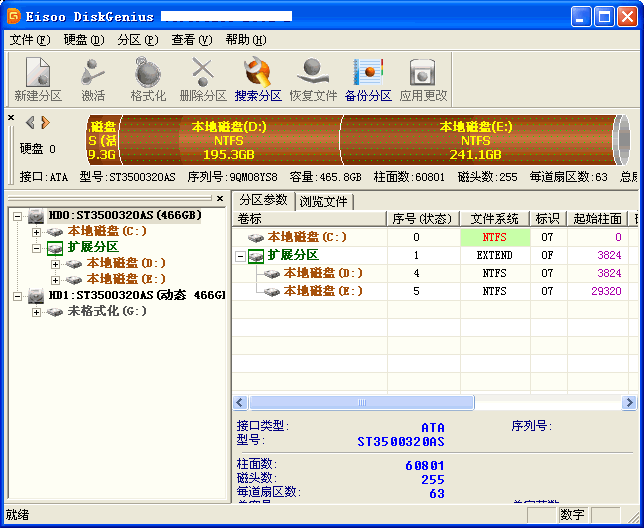
Task: Click the 格式化 (Format) toolbar icon
Action: coord(148,79)
